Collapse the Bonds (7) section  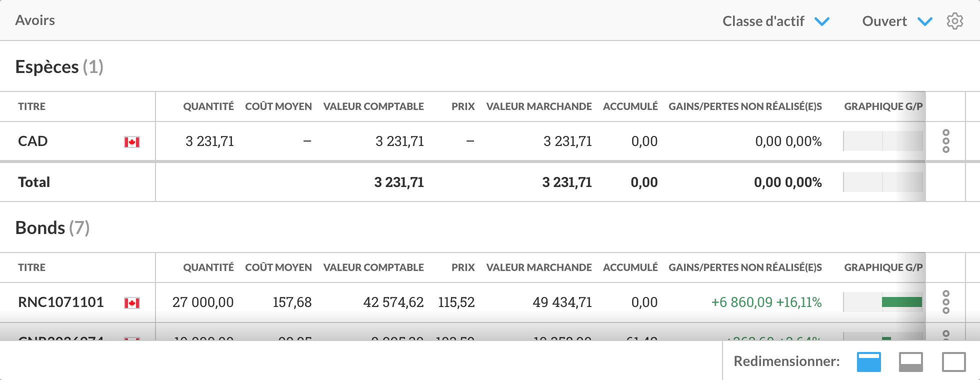pos(52,228)
